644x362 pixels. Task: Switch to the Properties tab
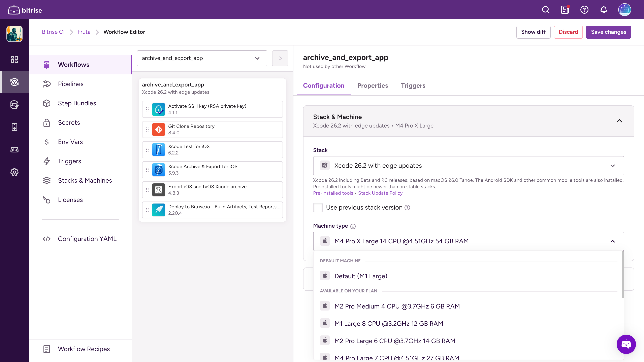(373, 86)
